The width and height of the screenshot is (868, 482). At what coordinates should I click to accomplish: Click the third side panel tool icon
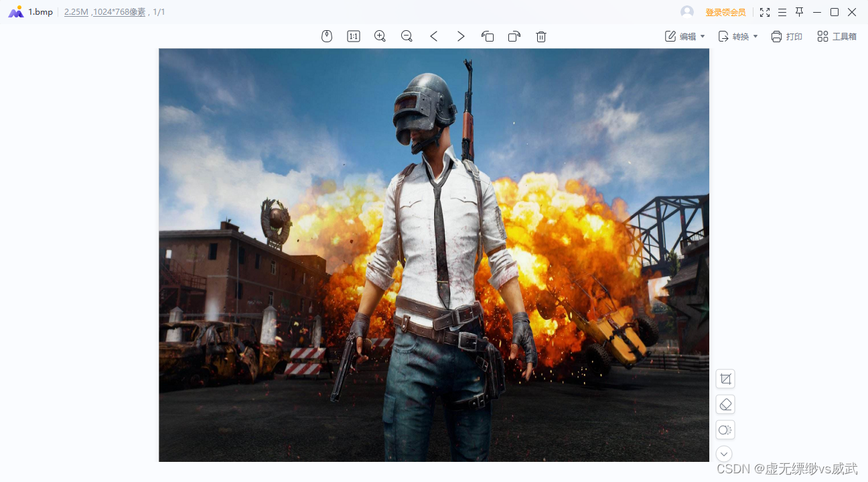(725, 430)
